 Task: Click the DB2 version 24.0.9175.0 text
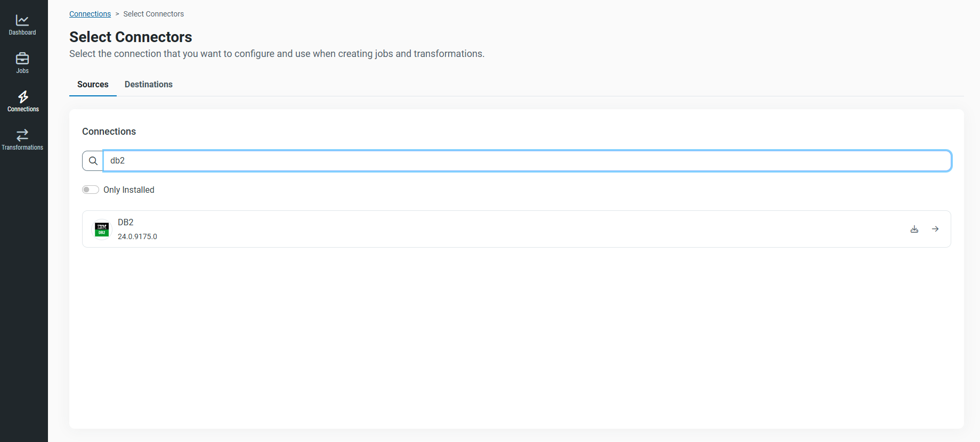(137, 236)
